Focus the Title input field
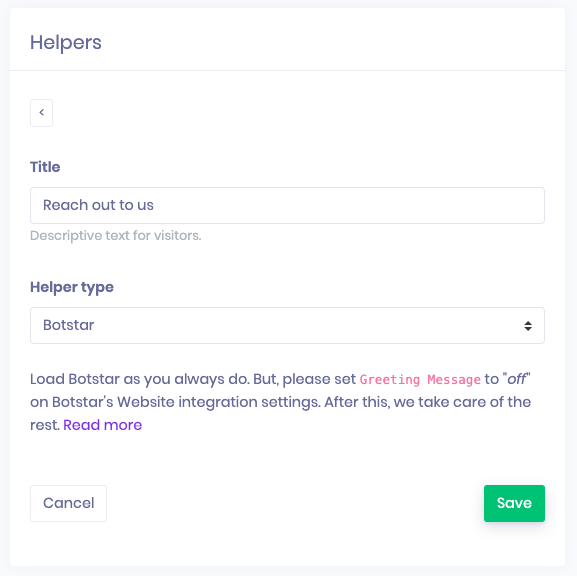This screenshot has height=576, width=577. pyautogui.click(x=287, y=205)
